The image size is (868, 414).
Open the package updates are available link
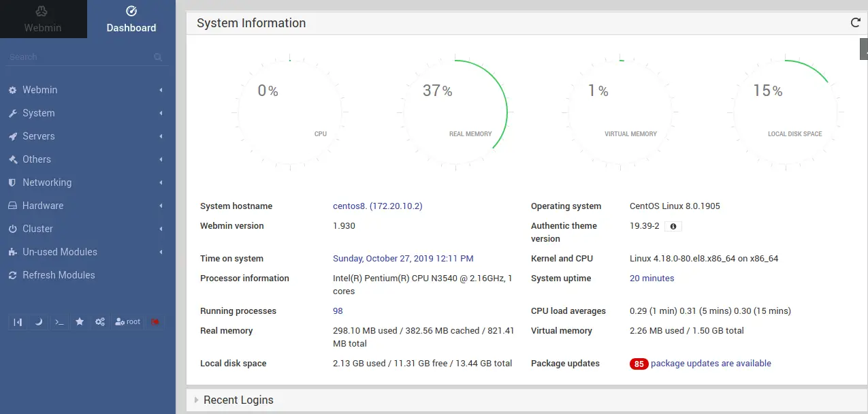coord(711,364)
